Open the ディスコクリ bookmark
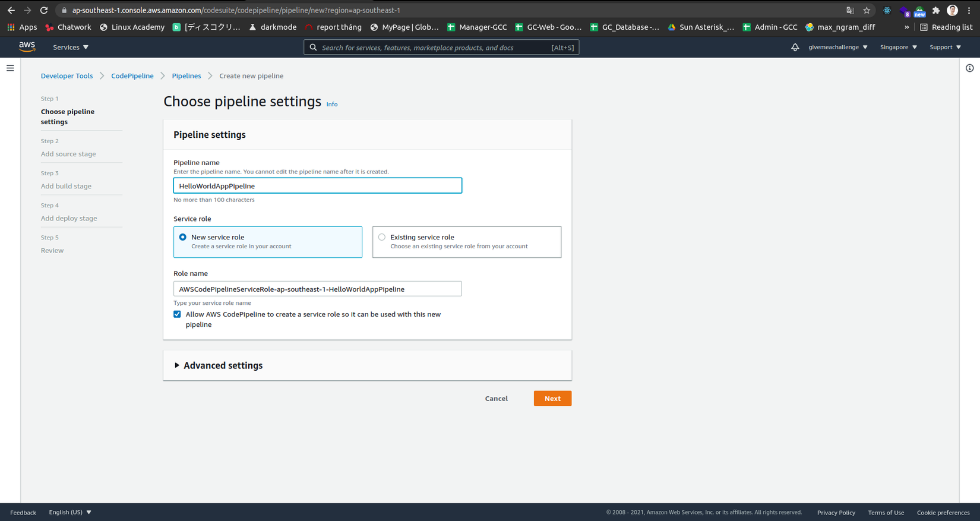Viewport: 980px width, 521px height. pyautogui.click(x=207, y=27)
